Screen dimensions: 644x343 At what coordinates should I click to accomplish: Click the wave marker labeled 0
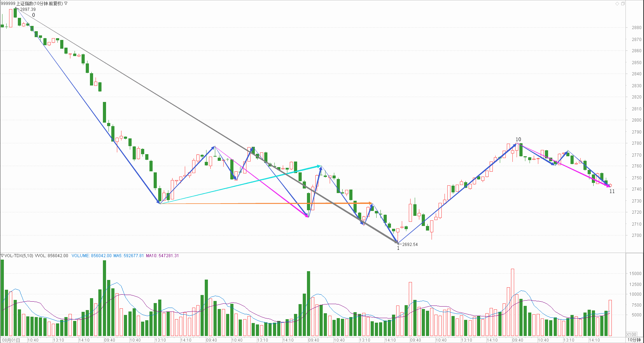click(34, 15)
